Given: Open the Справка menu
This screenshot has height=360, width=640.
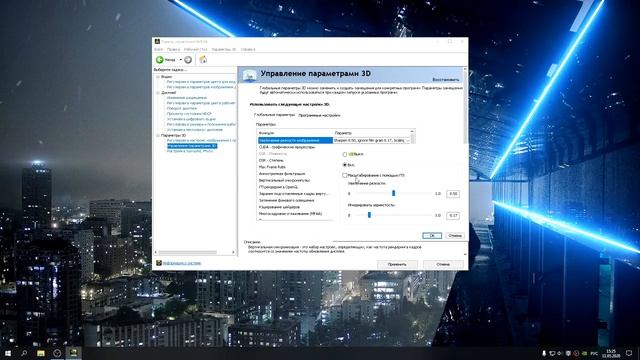Looking at the screenshot, I should (x=248, y=49).
